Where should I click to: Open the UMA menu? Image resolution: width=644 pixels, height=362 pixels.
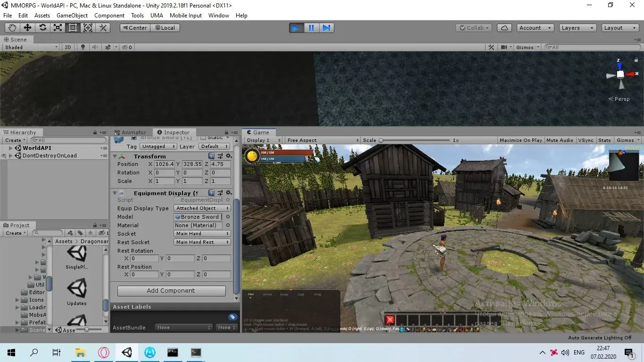[157, 15]
